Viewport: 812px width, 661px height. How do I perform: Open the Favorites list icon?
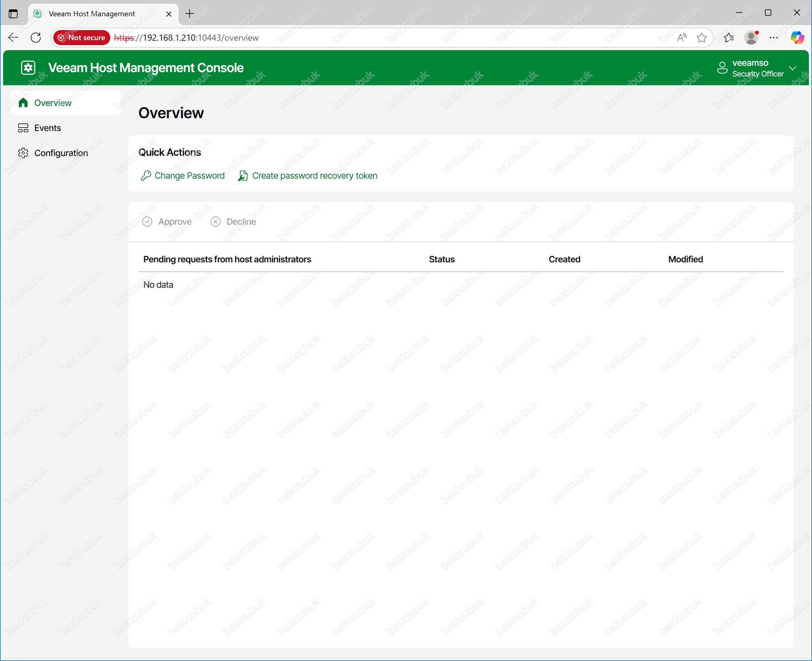click(x=729, y=37)
